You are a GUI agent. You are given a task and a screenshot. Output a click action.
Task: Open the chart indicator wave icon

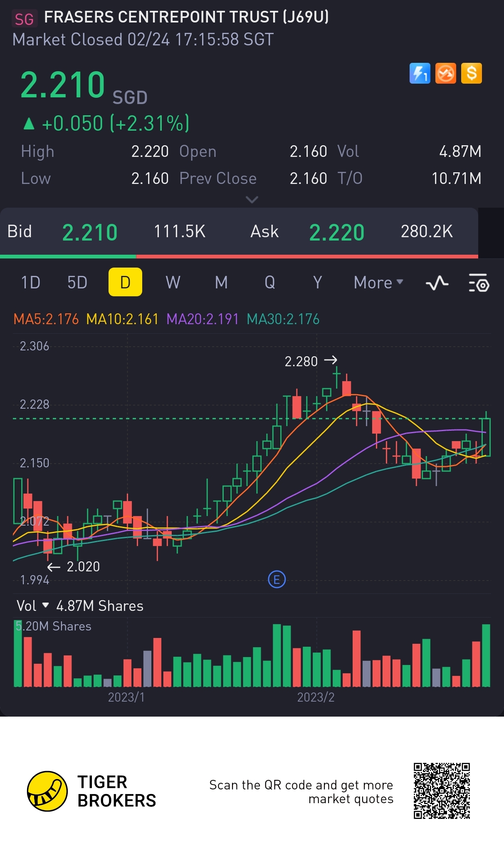point(437,283)
